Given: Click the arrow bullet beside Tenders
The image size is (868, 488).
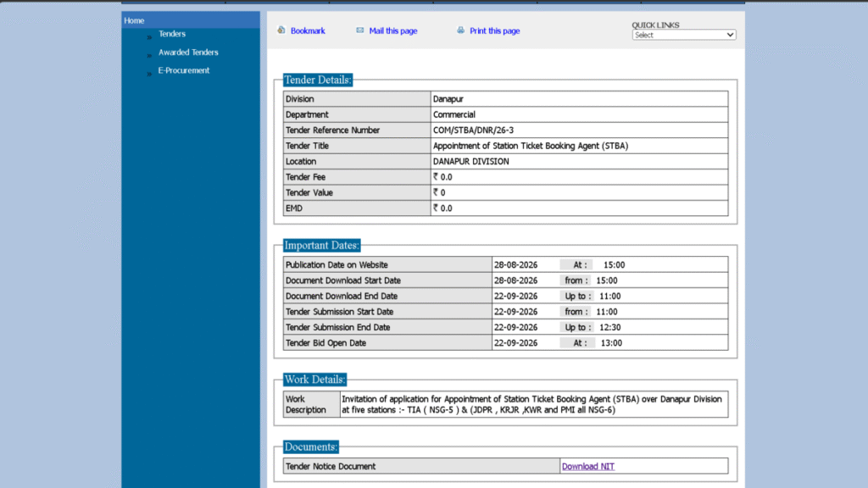Looking at the screenshot, I should pyautogui.click(x=149, y=37).
